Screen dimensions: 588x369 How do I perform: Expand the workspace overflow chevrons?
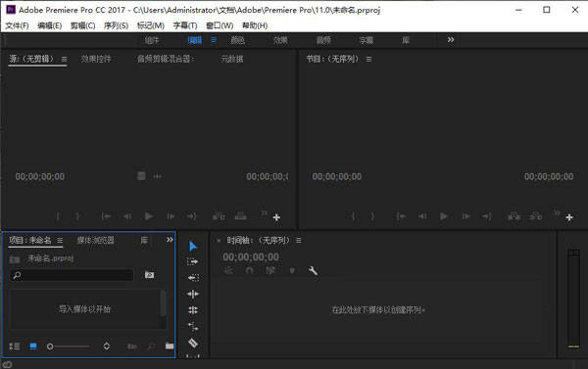pyautogui.click(x=451, y=40)
